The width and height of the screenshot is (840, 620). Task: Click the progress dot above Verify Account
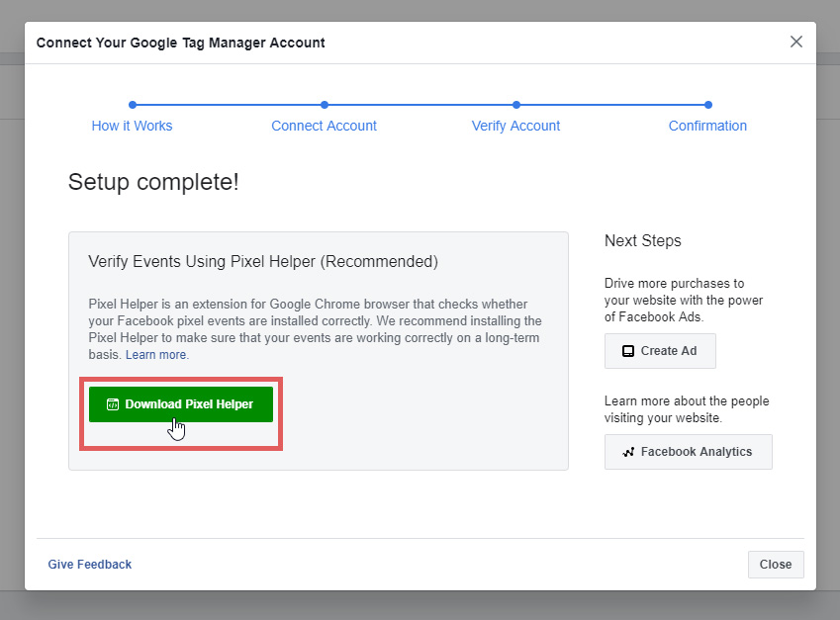(x=515, y=105)
